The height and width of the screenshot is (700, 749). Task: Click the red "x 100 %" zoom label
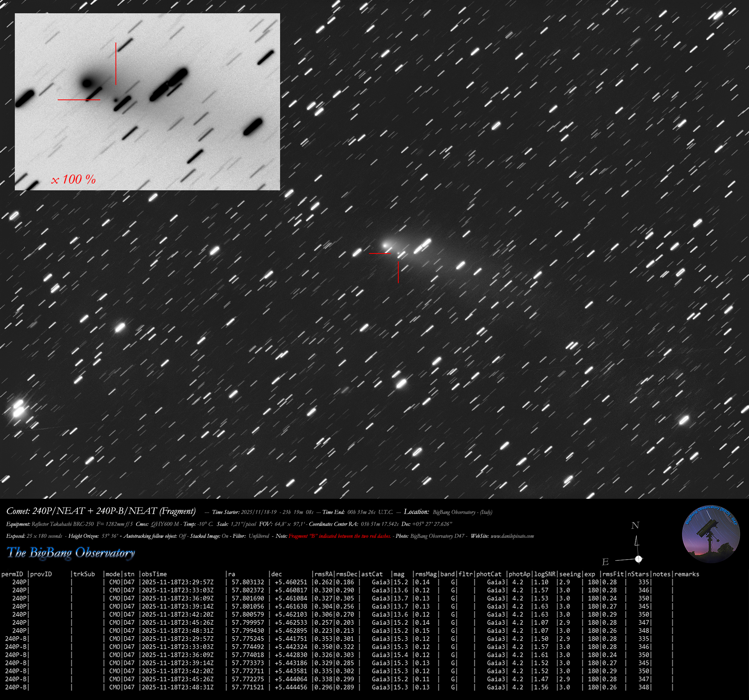coord(73,179)
